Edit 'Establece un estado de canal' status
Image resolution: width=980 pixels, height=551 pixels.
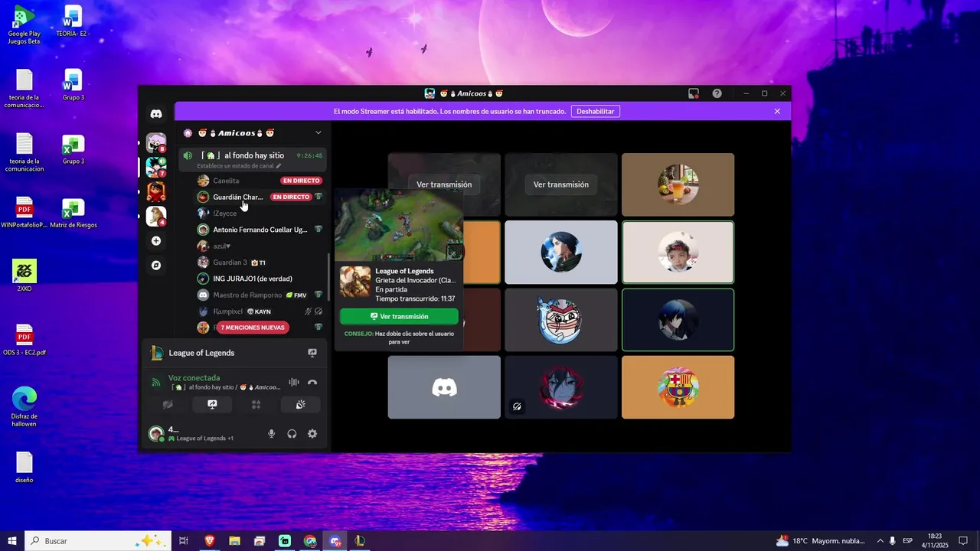239,166
